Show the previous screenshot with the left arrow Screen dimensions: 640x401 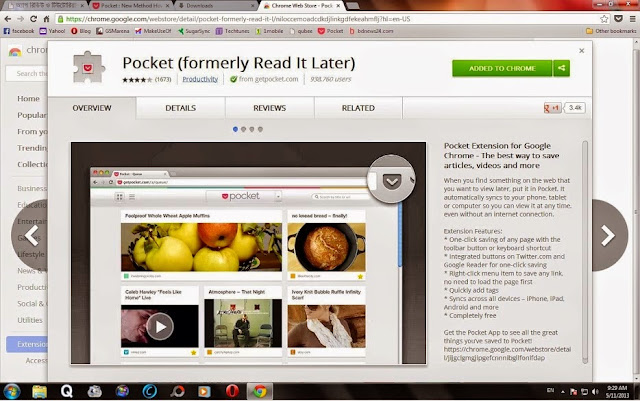(x=29, y=235)
